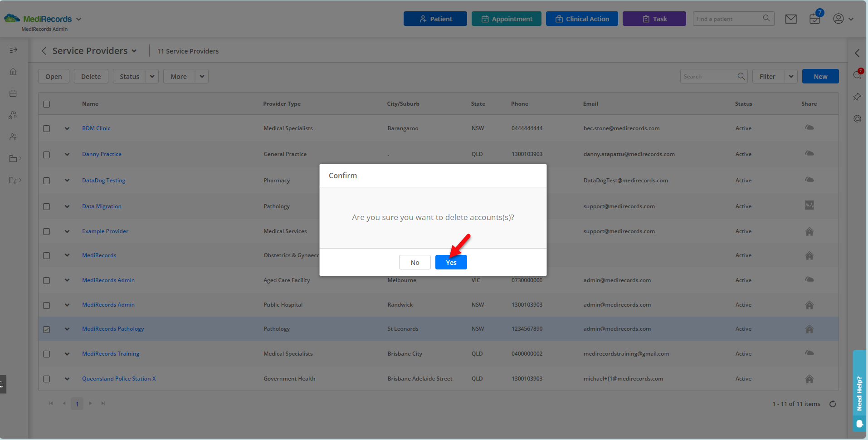868x440 pixels.
Task: Expand the Status dropdown arrow
Action: (x=152, y=76)
